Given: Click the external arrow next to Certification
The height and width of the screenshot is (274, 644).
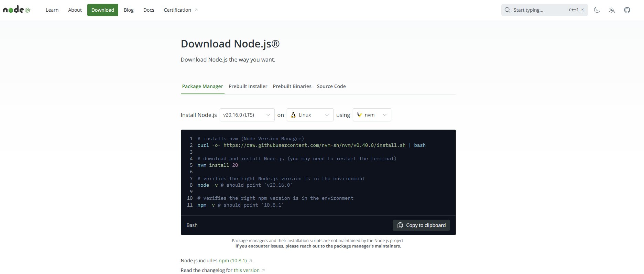Looking at the screenshot, I should coord(196,10).
